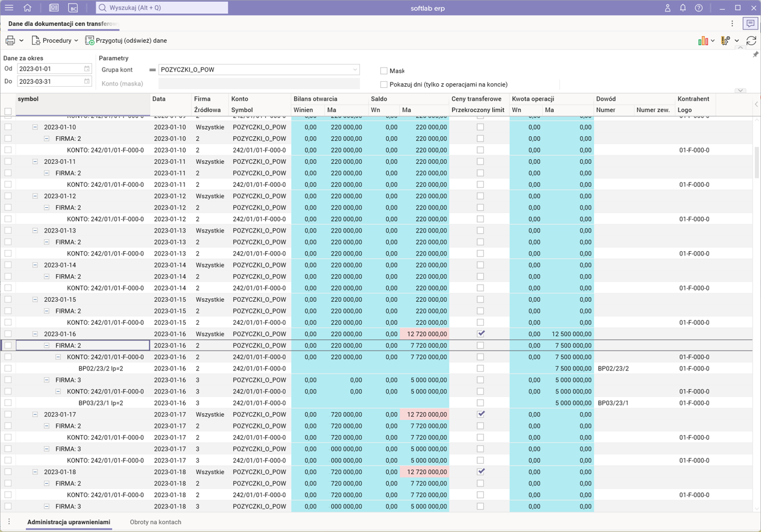Uncheck exceeded limit box for 2023-01-16
This screenshot has width=761, height=532.
click(x=480, y=334)
